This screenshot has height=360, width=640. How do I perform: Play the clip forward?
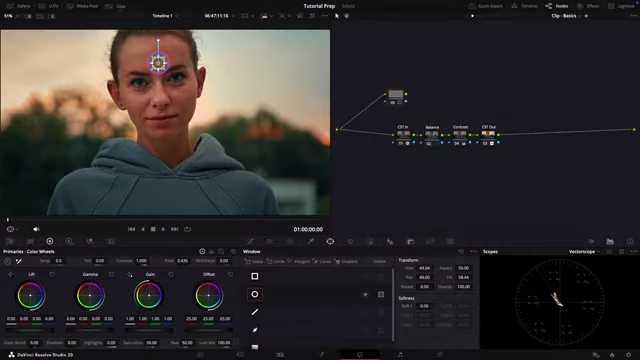163,229
